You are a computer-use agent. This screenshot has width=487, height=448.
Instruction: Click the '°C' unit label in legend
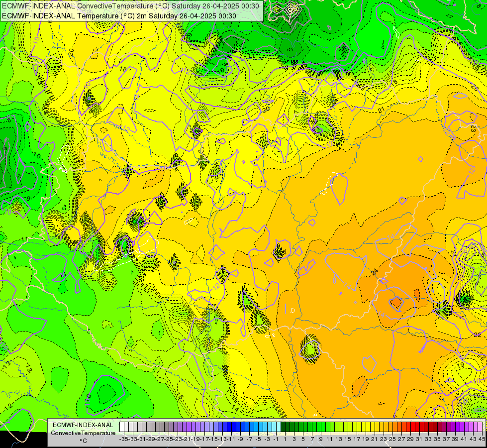point(83,441)
